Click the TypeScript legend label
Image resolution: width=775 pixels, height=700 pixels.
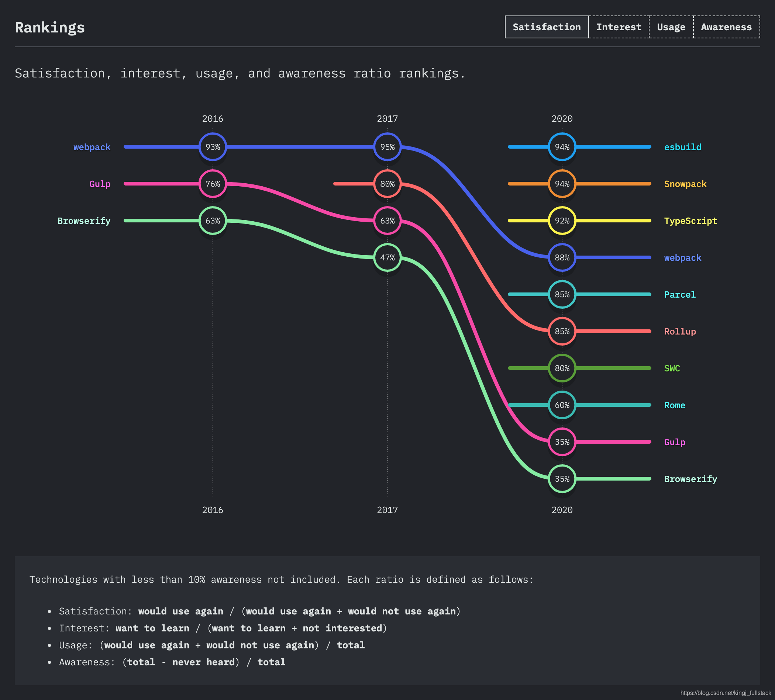point(690,221)
